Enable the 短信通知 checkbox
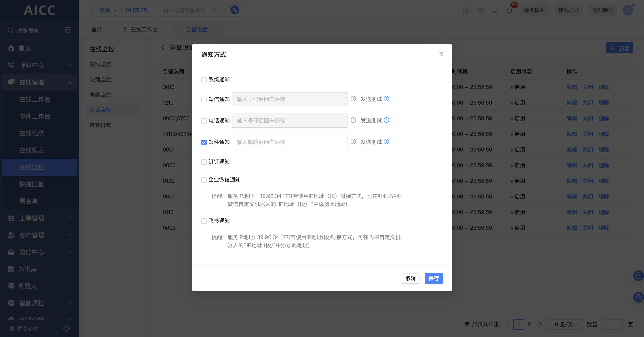Screen dimensions: 644x337 coord(204,99)
